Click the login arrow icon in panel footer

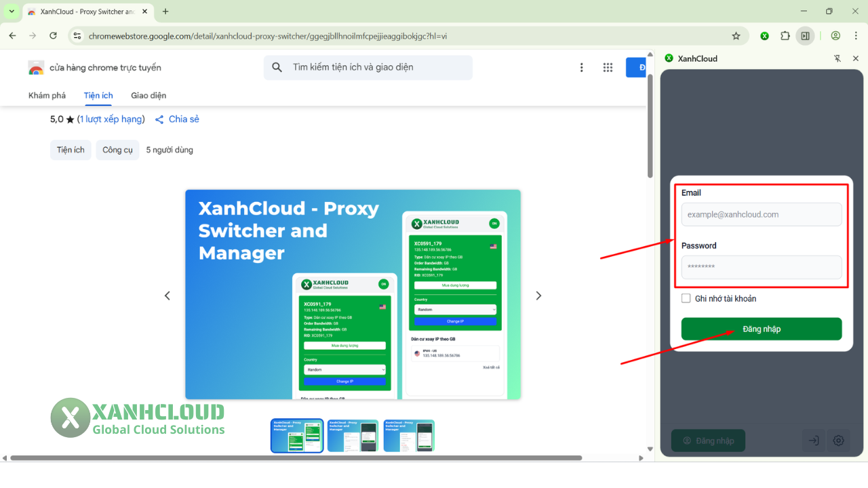(x=814, y=441)
